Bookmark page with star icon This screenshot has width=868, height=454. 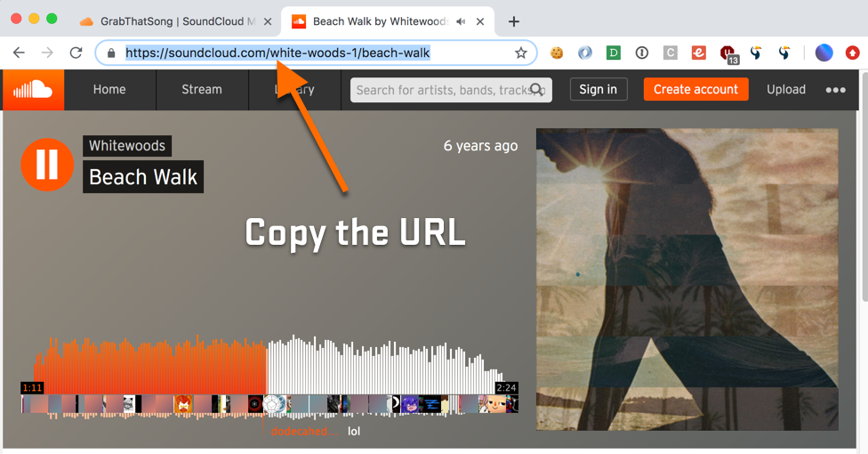(520, 53)
